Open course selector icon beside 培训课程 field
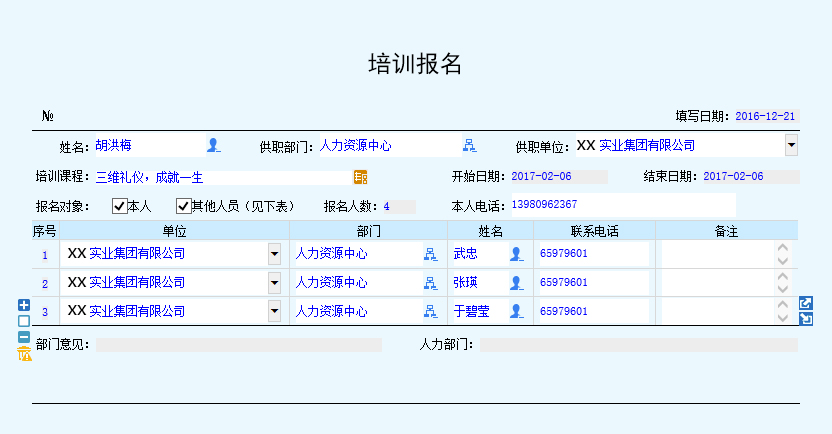 (360, 177)
